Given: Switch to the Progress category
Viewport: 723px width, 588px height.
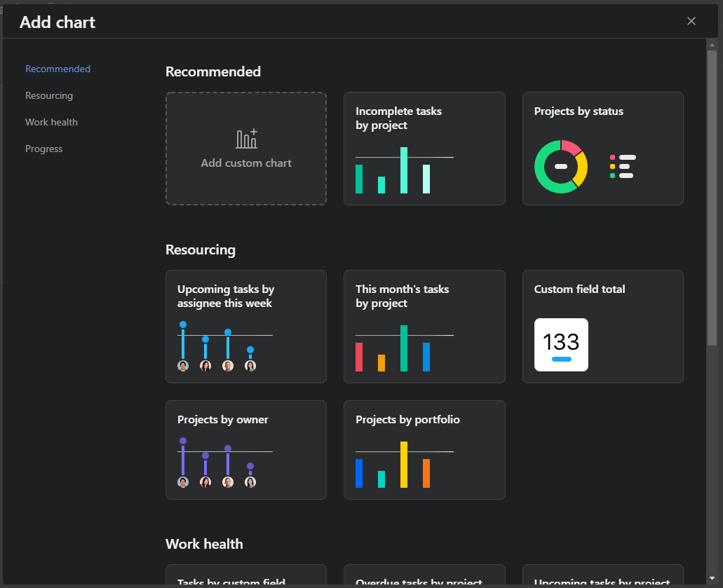Looking at the screenshot, I should pyautogui.click(x=43, y=149).
